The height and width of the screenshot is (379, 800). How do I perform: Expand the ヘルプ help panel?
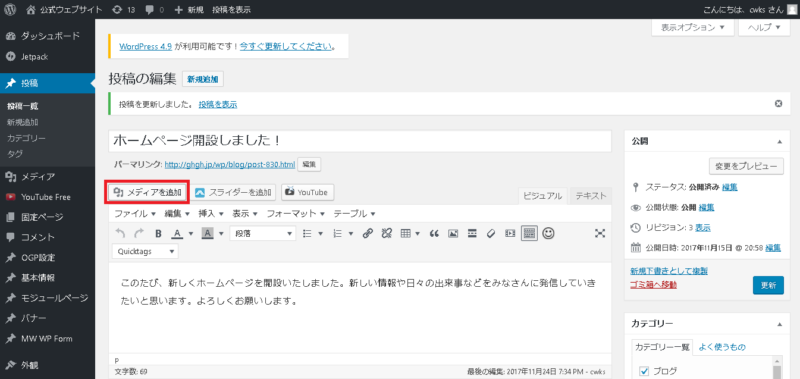(764, 28)
